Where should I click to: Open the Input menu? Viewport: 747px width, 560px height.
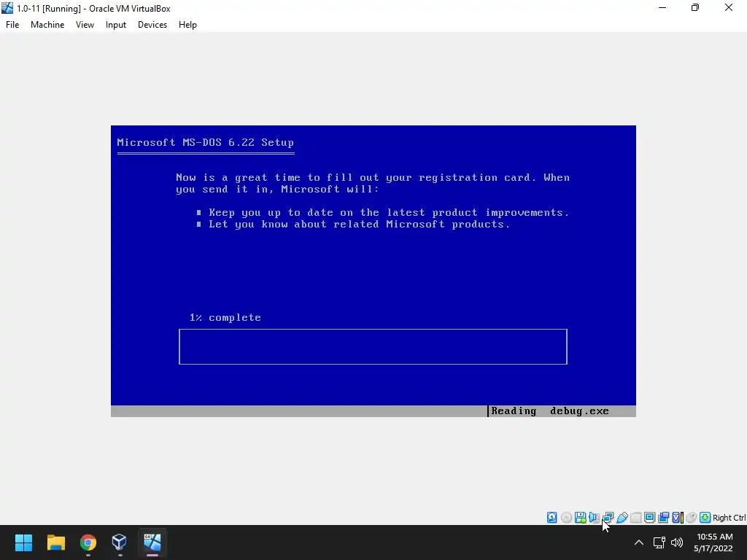point(116,25)
